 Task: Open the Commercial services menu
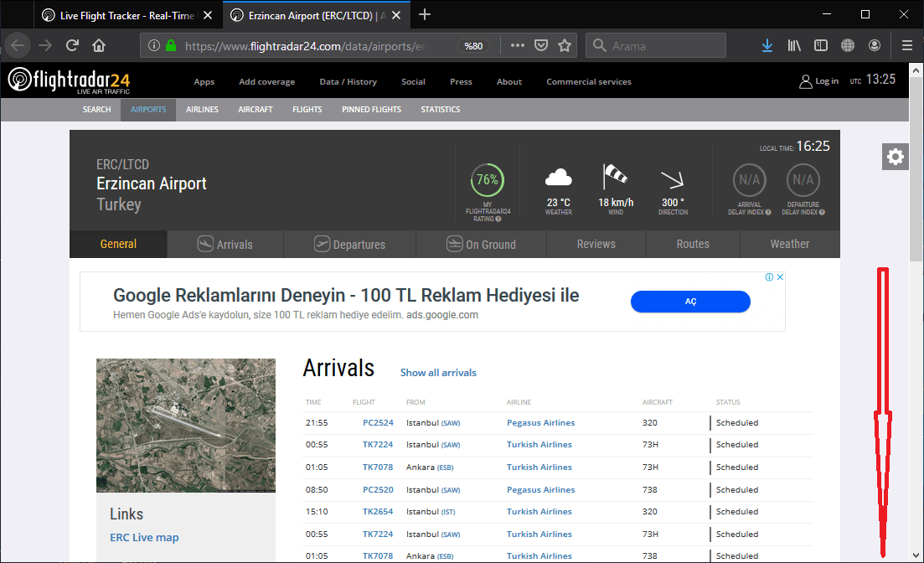pos(588,82)
